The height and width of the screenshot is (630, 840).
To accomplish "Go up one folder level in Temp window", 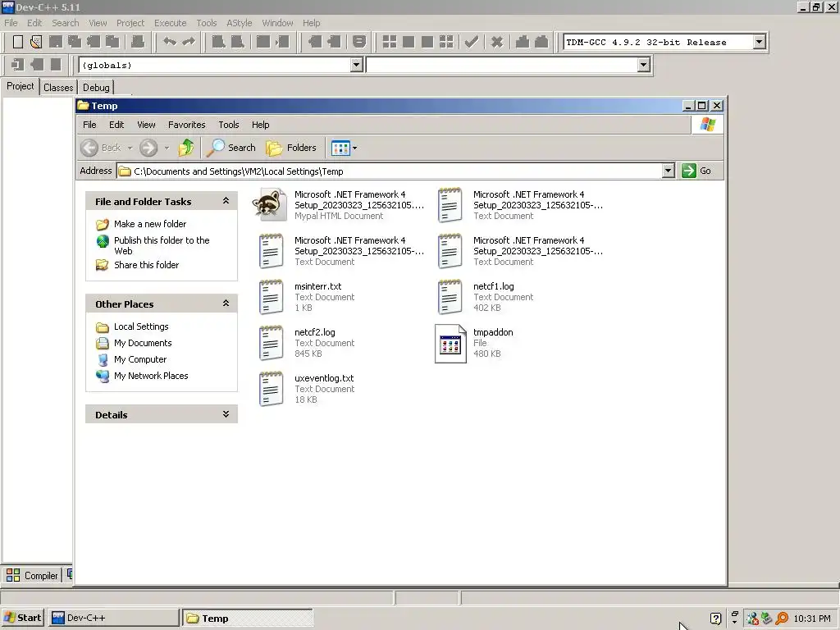I will point(186,148).
